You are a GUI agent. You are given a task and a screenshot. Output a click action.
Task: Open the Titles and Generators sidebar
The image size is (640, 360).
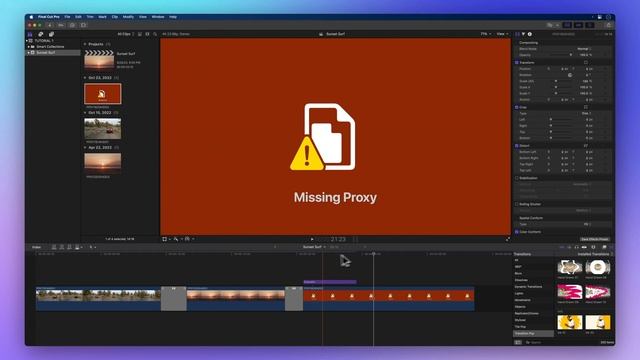click(51, 34)
